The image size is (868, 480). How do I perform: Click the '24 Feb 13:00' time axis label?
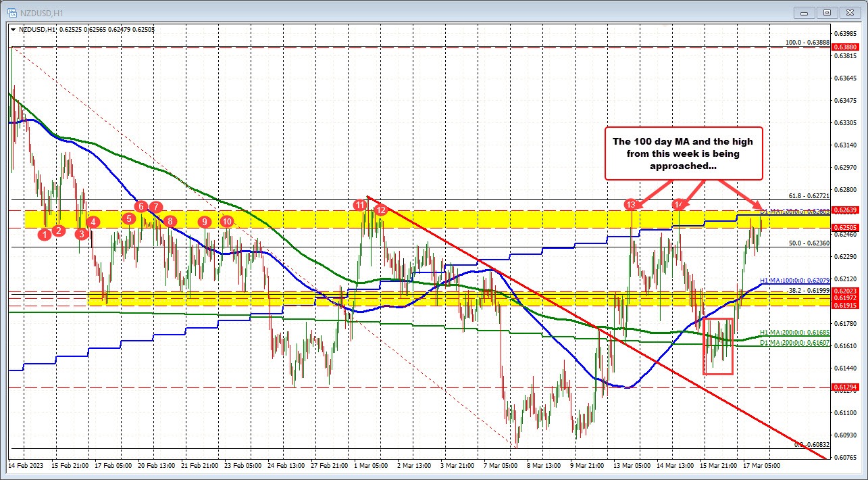tap(286, 466)
